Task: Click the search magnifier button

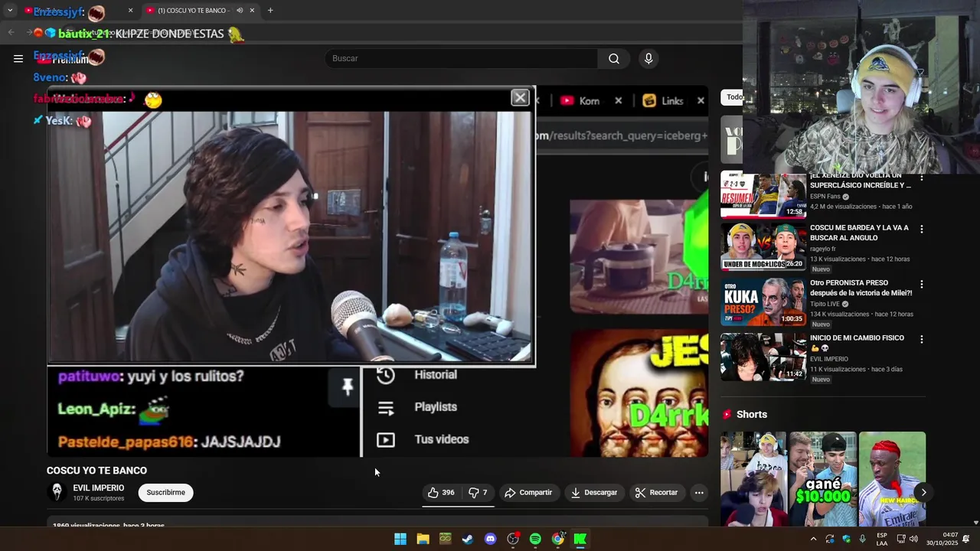Action: click(x=614, y=58)
